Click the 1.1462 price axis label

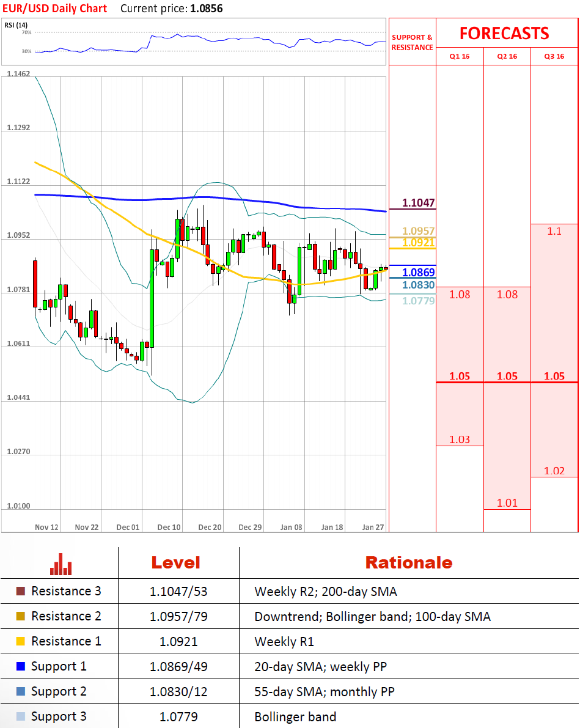point(18,74)
